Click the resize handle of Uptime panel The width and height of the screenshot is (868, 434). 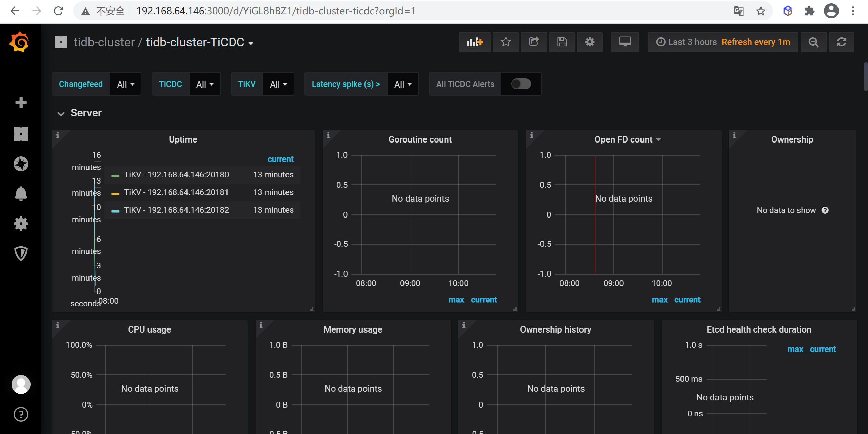[x=312, y=309]
